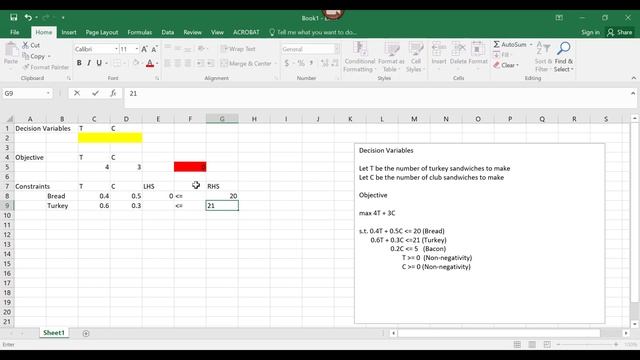Click the vertical scrollbar down arrow
Image resolution: width=640 pixels, height=360 pixels.
tap(635, 324)
